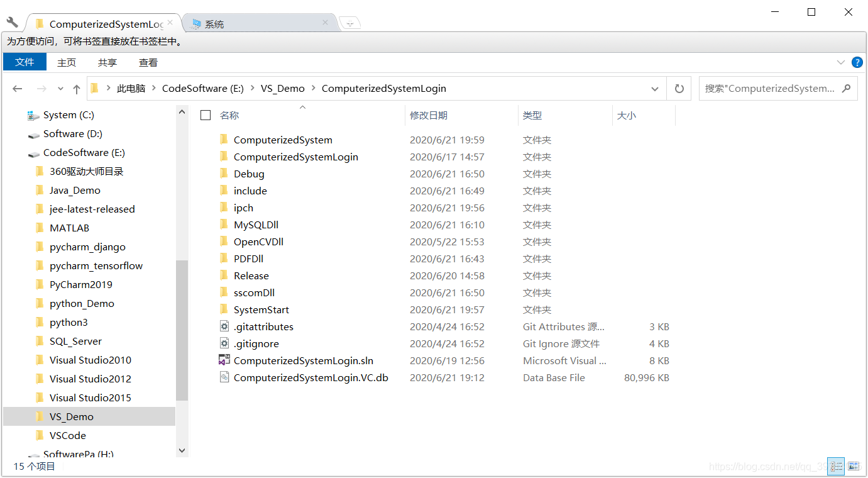Close the ComputerizedSystemLogin tab
This screenshot has height=478, width=868.
pyautogui.click(x=170, y=23)
